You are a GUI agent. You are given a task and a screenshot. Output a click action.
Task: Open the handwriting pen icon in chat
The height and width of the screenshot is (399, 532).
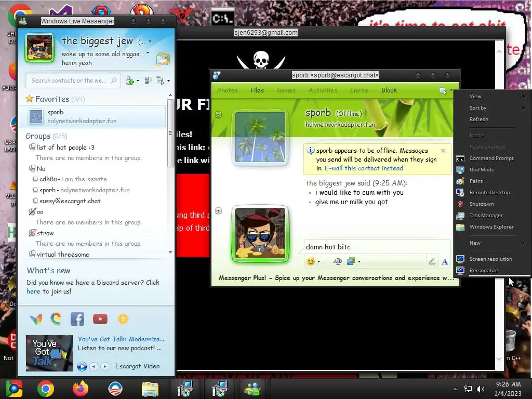point(432,261)
